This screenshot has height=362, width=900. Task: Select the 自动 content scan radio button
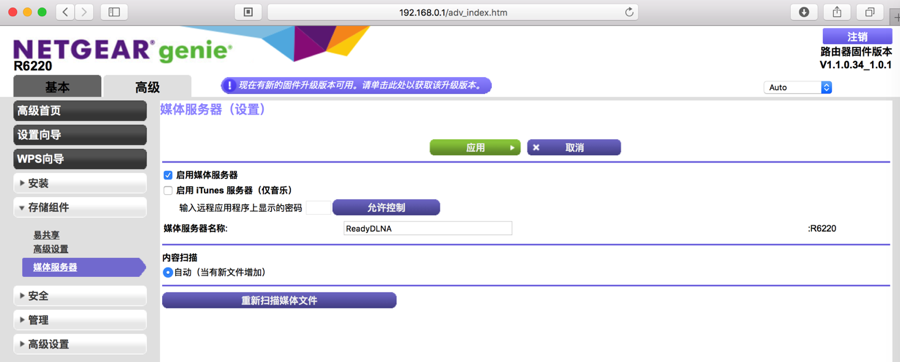pos(168,273)
